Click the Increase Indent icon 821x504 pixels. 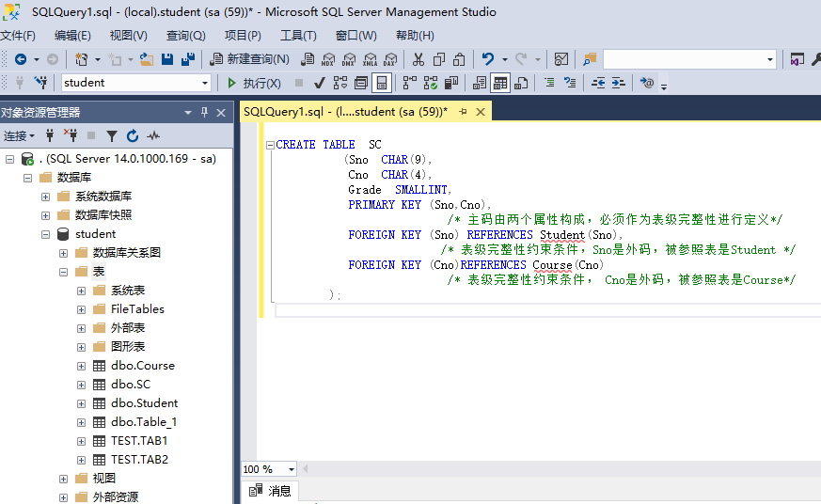coord(619,83)
